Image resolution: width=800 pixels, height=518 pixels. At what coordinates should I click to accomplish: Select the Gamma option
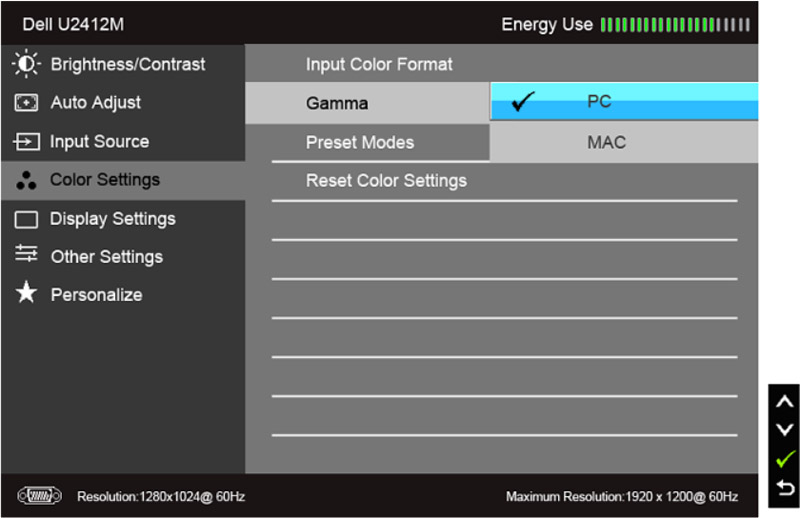point(367,103)
